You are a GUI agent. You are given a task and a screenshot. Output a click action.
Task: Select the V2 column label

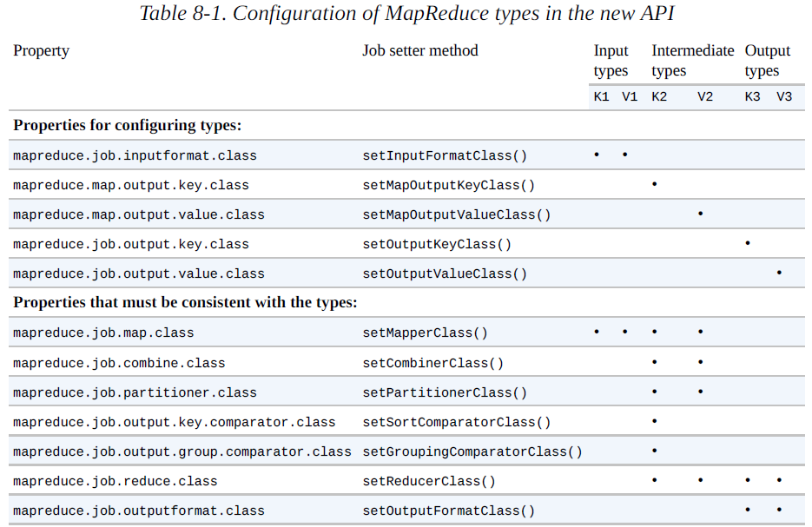pyautogui.click(x=704, y=96)
